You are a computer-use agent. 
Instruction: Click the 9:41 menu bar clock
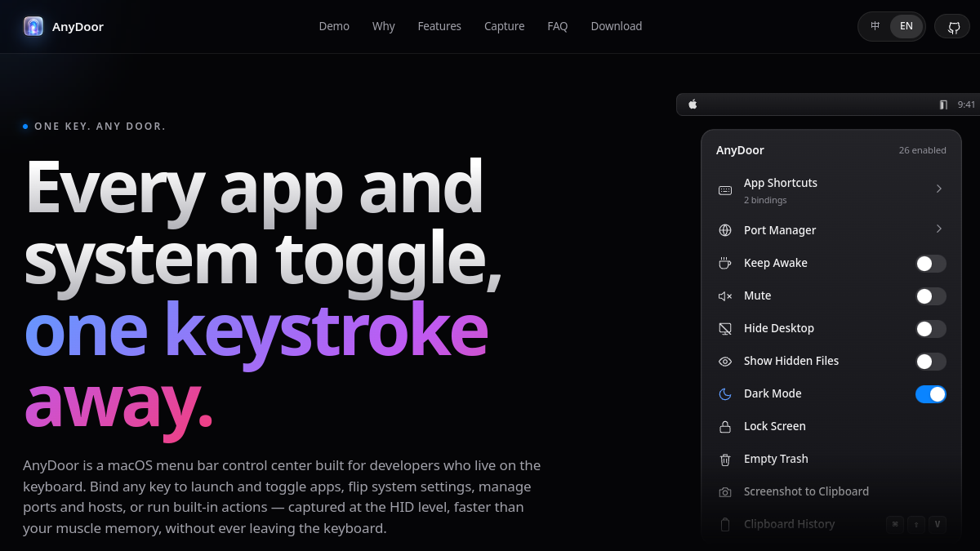(967, 104)
